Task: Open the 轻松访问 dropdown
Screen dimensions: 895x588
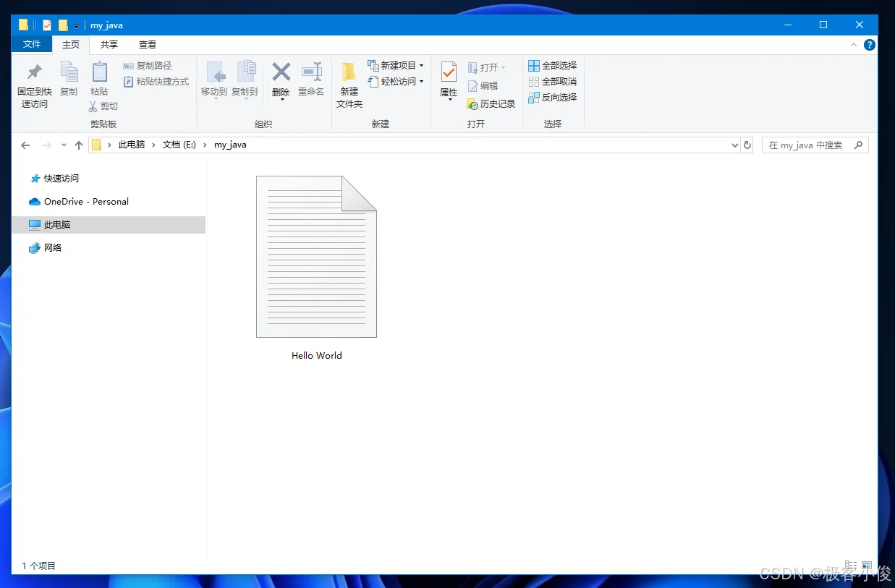Action: [x=396, y=82]
